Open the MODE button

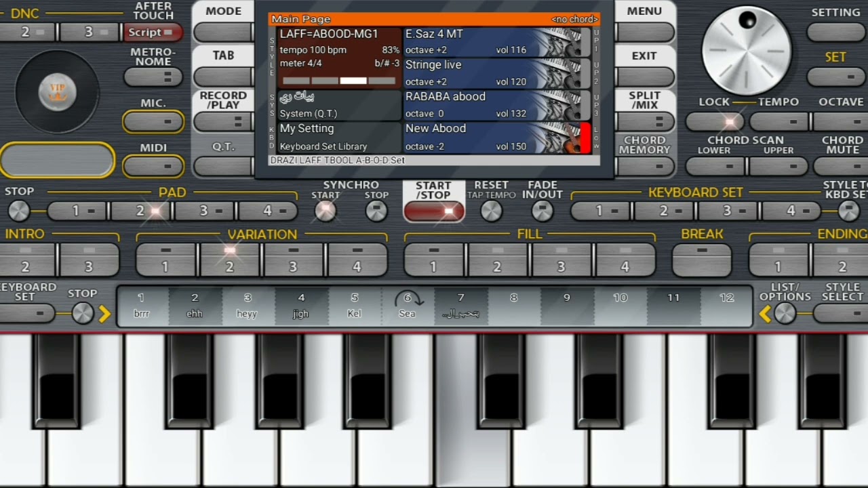tap(224, 32)
